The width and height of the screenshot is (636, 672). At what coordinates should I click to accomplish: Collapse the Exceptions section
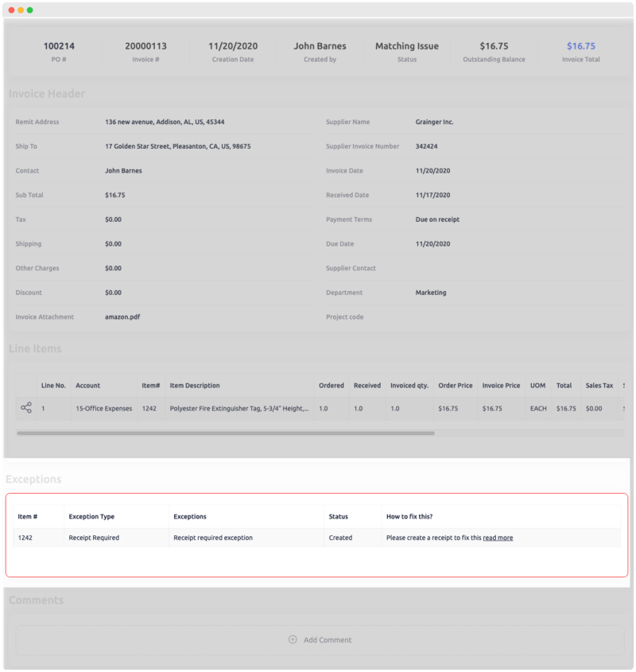pos(35,479)
